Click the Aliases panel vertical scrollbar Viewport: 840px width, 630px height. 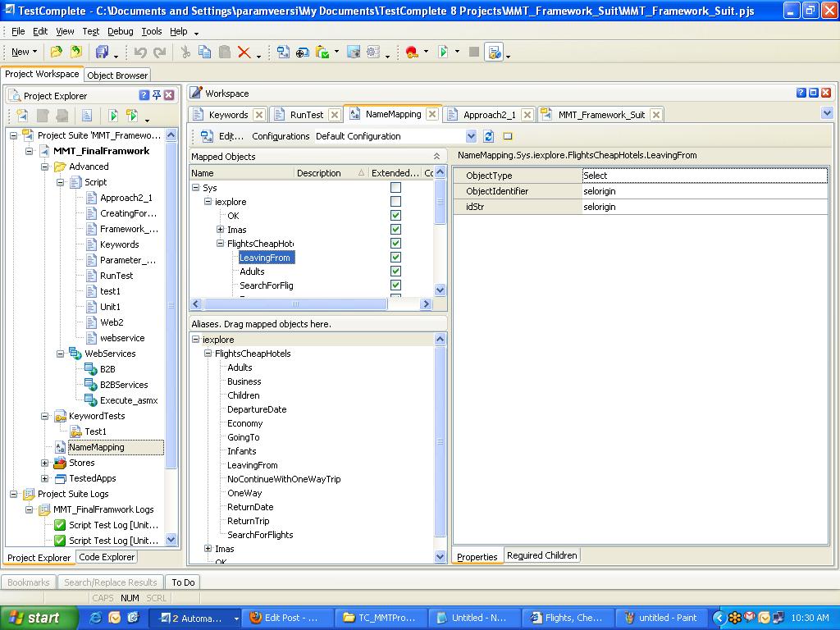coord(440,441)
